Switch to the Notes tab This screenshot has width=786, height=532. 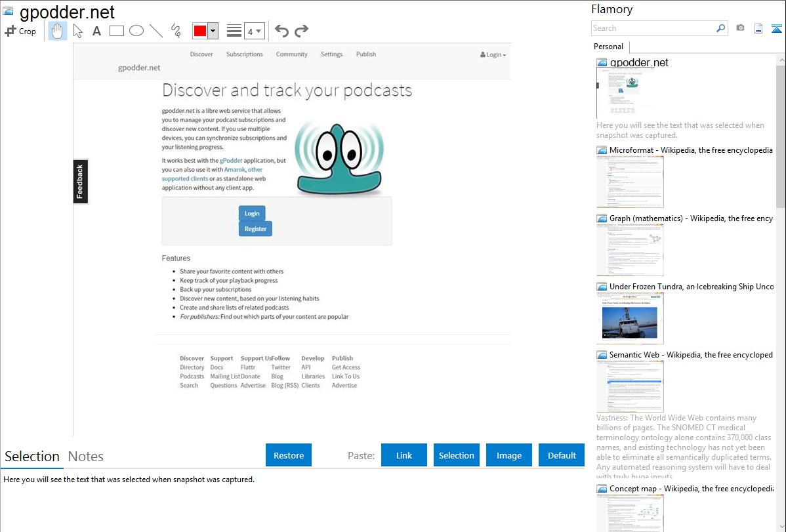pos(86,457)
